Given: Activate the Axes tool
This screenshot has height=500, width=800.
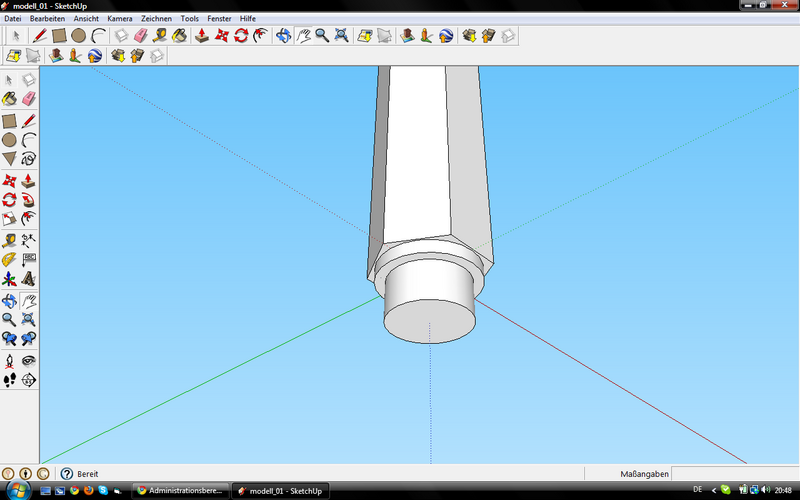Looking at the screenshot, I should pos(9,279).
